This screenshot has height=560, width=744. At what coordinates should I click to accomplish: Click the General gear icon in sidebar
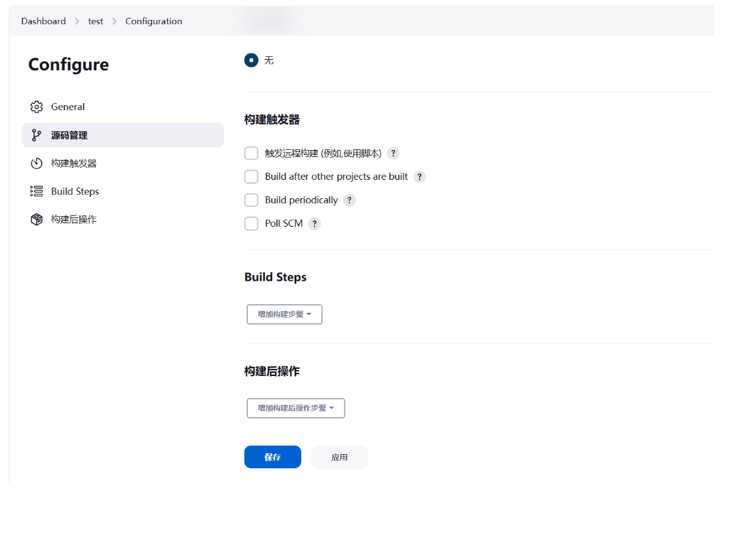coord(36,107)
